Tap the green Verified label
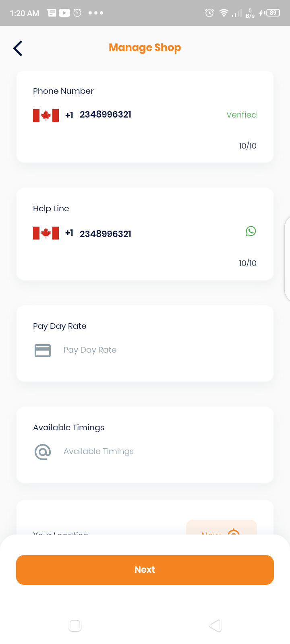290x644 pixels. click(x=242, y=115)
